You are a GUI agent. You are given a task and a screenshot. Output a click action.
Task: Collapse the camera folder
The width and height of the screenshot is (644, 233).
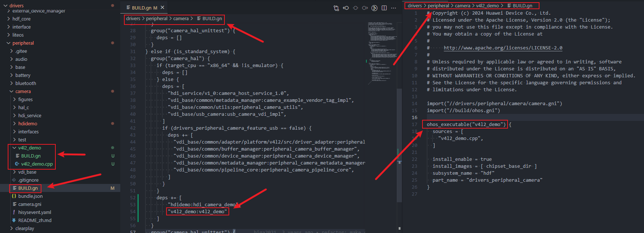[11, 91]
